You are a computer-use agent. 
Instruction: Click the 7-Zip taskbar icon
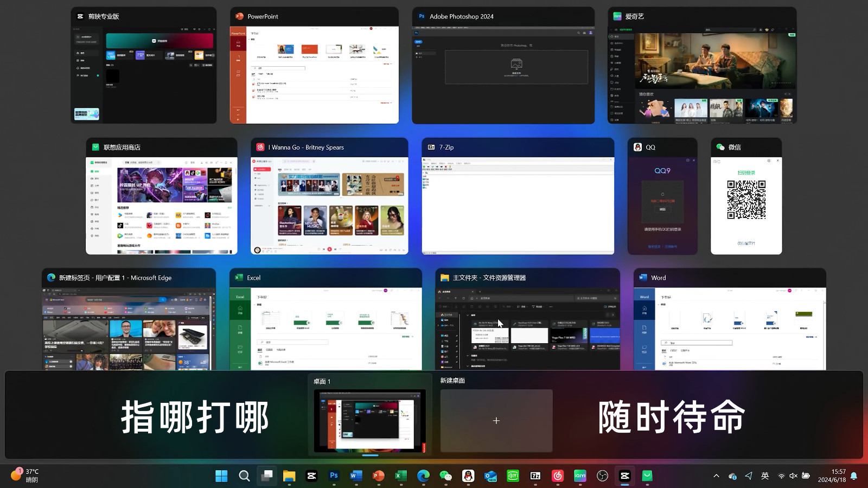click(x=535, y=476)
